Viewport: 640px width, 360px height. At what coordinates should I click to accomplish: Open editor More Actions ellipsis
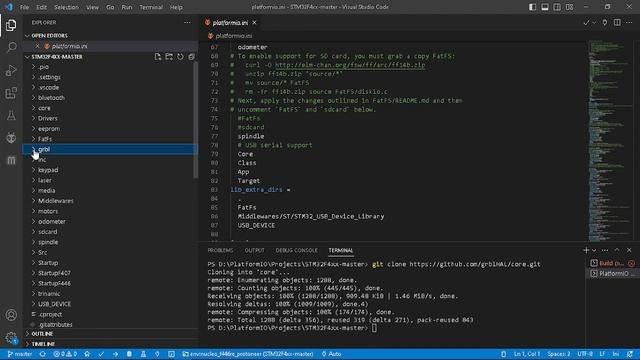pos(629,23)
